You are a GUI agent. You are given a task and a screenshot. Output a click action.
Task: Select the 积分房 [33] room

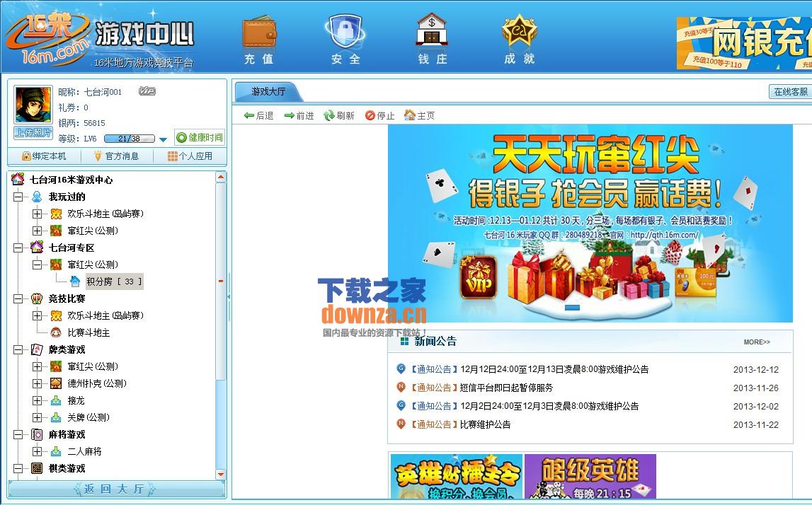click(x=114, y=281)
